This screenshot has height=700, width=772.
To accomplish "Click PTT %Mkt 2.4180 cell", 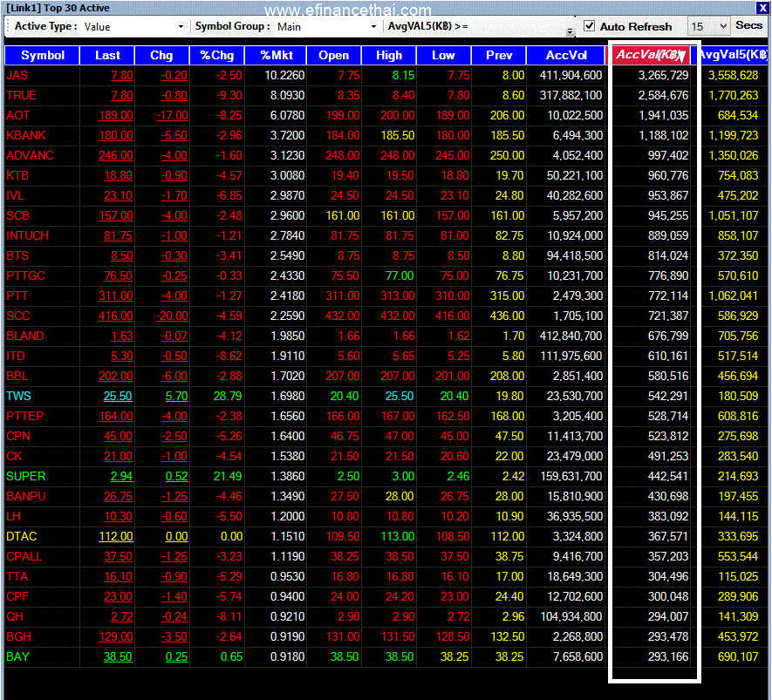I will 288,296.
